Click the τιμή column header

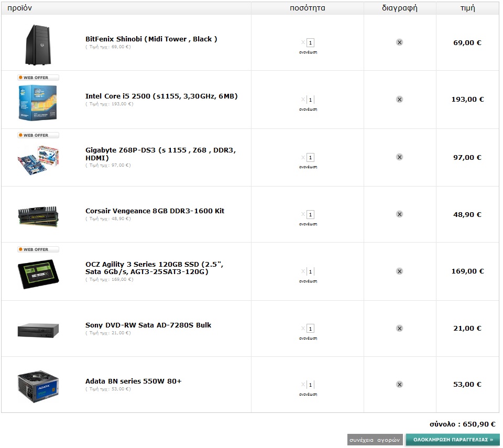[468, 8]
